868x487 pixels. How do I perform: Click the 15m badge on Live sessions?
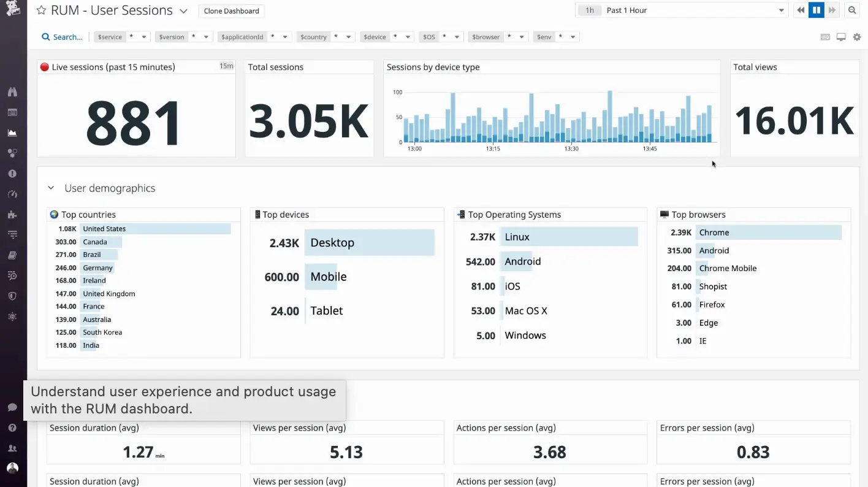point(226,66)
